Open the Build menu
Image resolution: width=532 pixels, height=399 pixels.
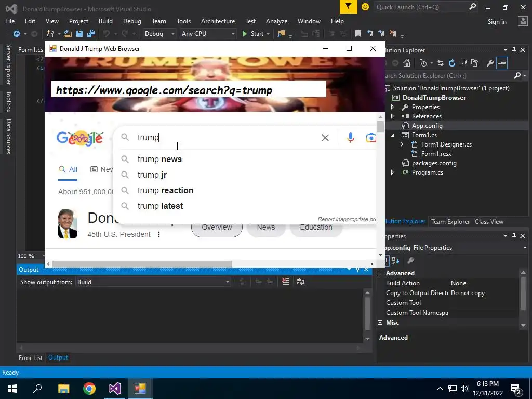point(105,21)
